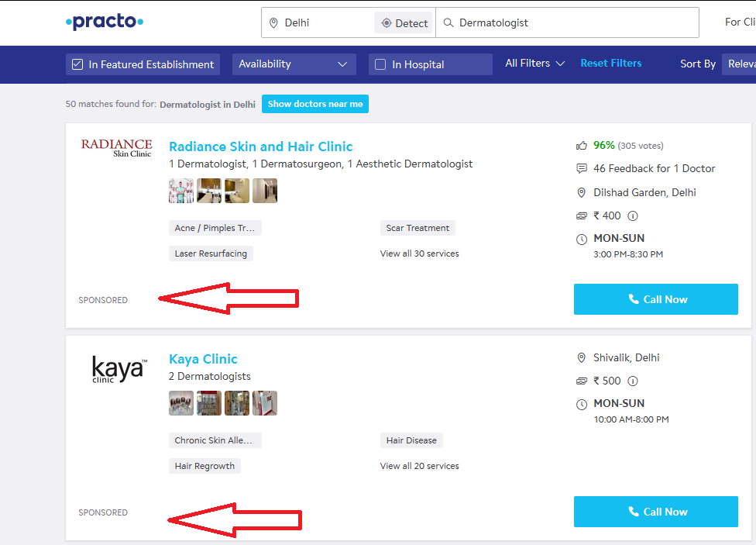Open third Kaya Clinic photo thumbnail
Viewport: 756px width, 545px height.
point(237,403)
